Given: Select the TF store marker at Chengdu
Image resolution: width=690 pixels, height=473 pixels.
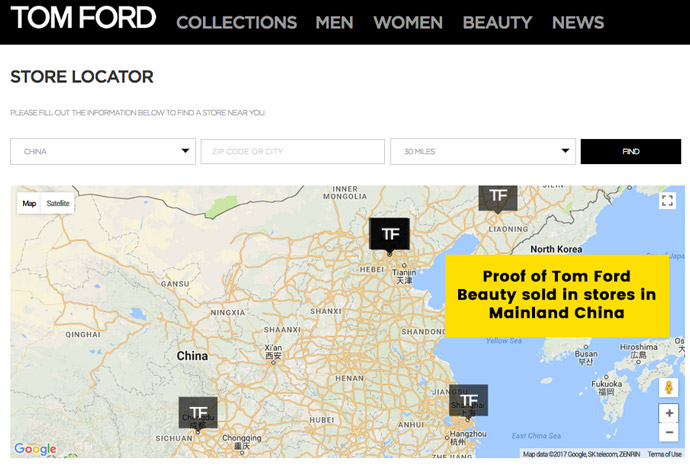Looking at the screenshot, I should 198,412.
